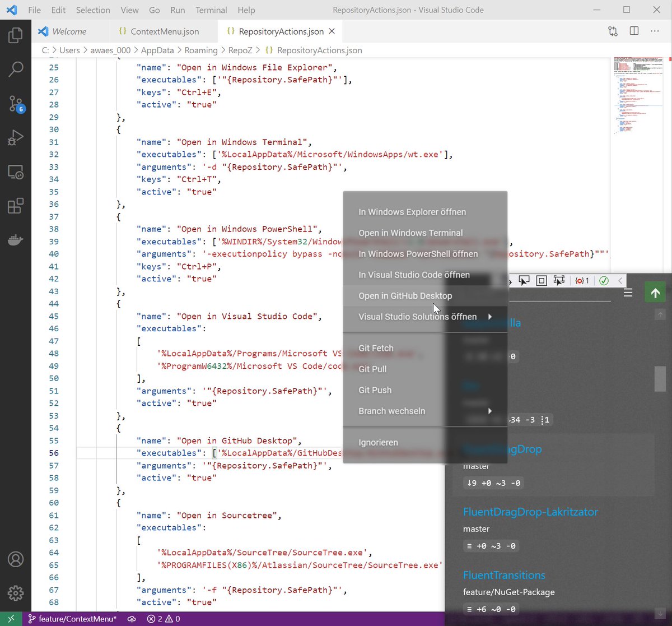Image resolution: width=672 pixels, height=626 pixels.
Task: Click the track focused element icon
Action: pos(559,280)
